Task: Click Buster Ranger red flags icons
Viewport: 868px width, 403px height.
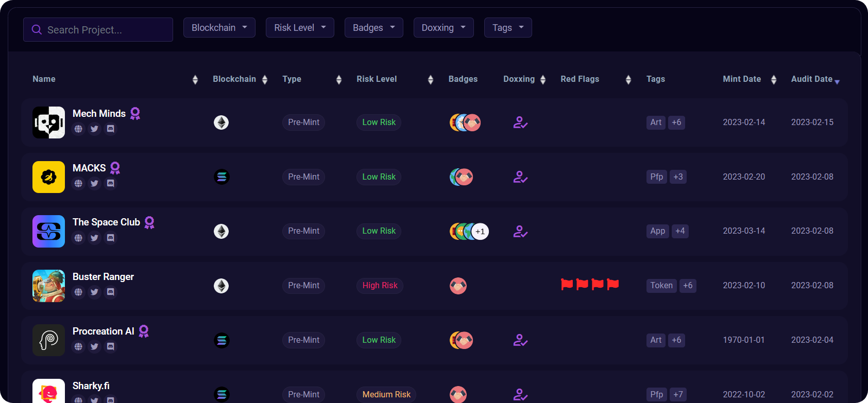Action: pos(590,284)
